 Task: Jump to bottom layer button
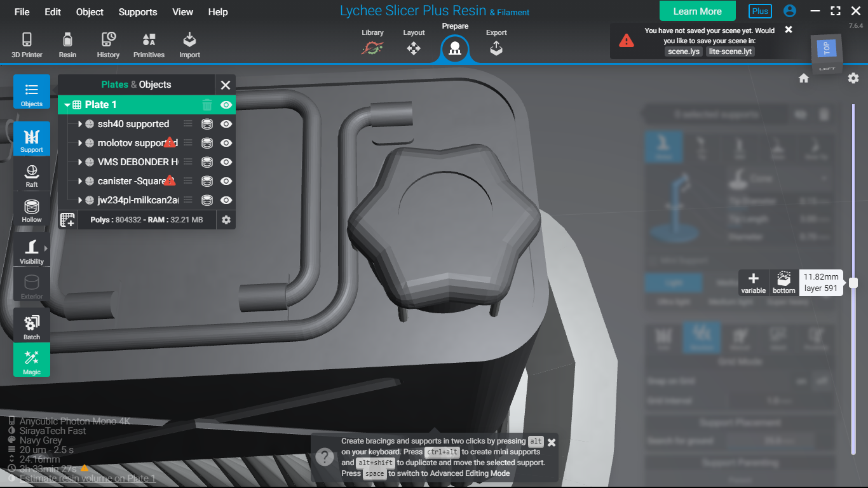pyautogui.click(x=784, y=282)
